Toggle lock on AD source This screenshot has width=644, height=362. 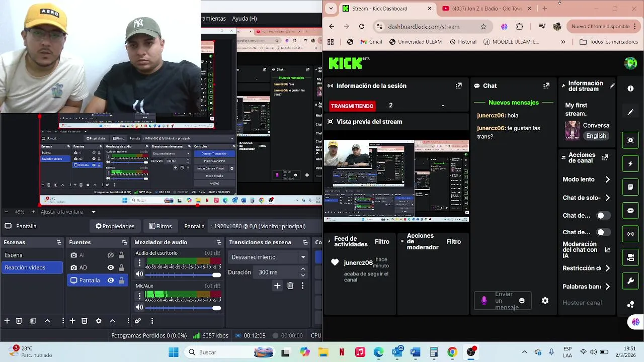click(x=121, y=267)
